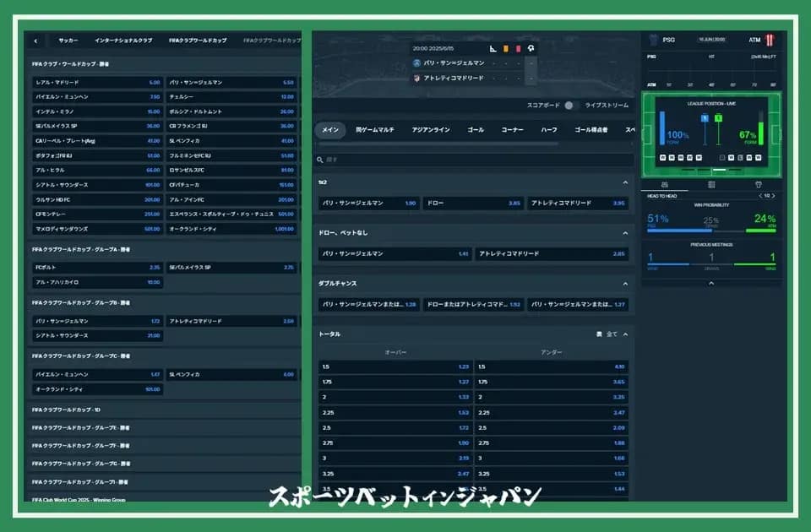
Task: Click the ATM striped jersey icon
Action: (770, 40)
